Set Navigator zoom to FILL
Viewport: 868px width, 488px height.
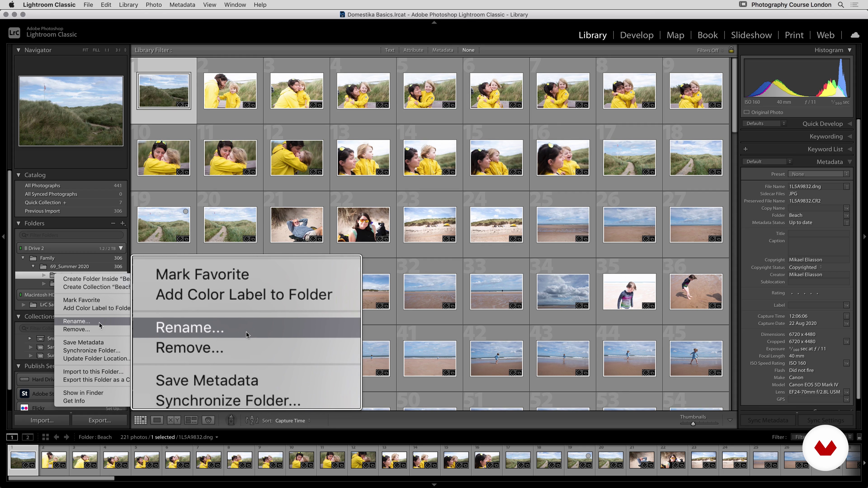pos(96,50)
